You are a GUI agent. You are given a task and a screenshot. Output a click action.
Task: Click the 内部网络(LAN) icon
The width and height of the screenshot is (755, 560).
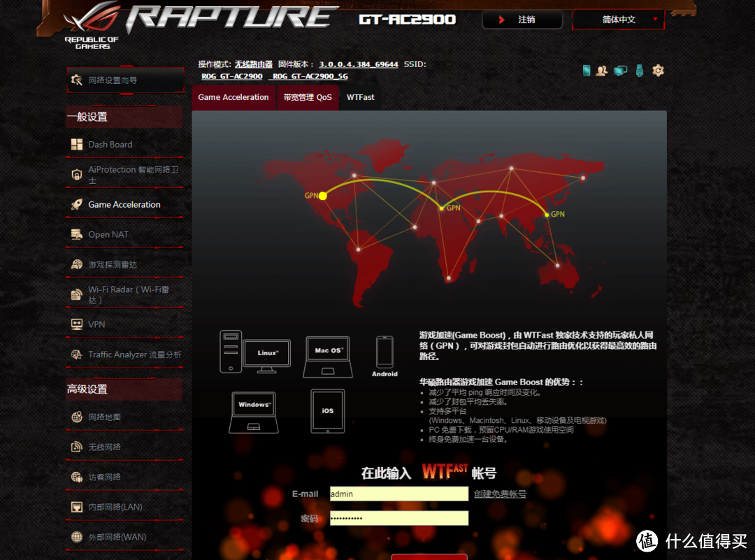(x=77, y=507)
